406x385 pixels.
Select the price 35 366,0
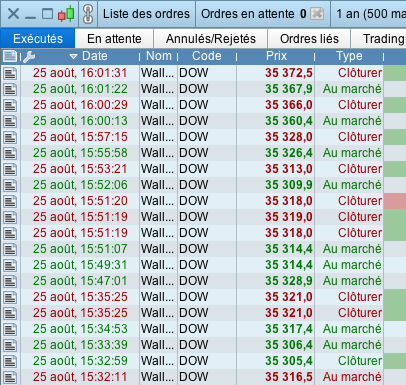[x=289, y=105]
